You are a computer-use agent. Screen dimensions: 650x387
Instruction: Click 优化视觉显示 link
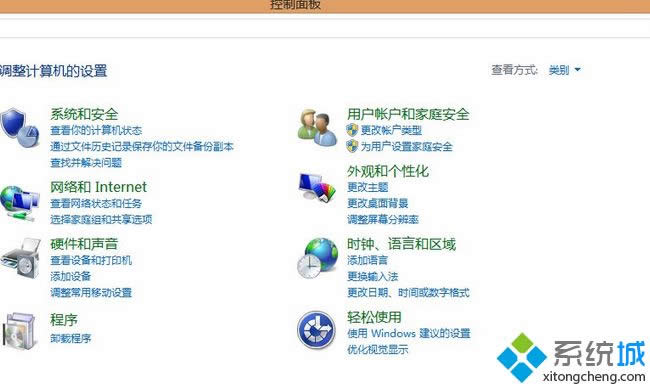pos(378,349)
